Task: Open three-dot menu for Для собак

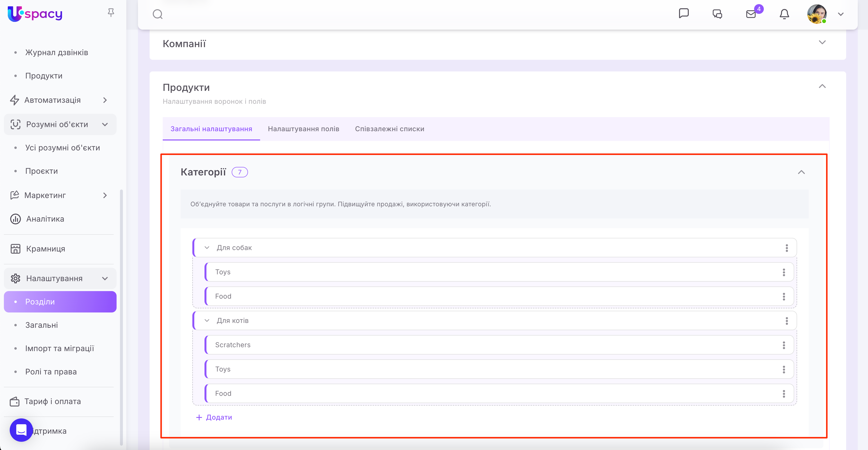Action: [786, 248]
